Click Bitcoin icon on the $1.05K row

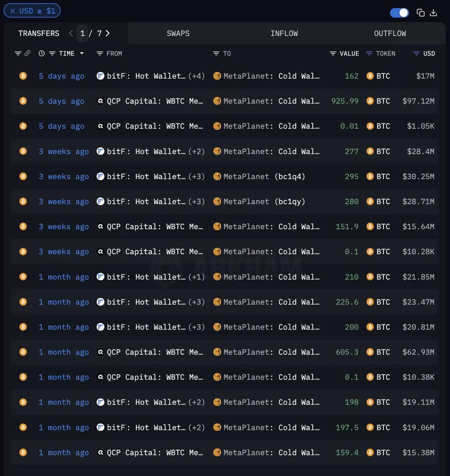point(23,126)
